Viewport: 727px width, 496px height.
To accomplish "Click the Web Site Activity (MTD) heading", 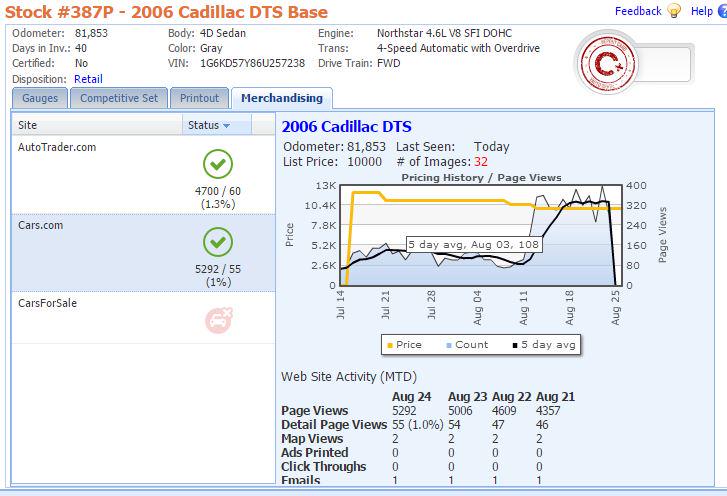I will [349, 377].
